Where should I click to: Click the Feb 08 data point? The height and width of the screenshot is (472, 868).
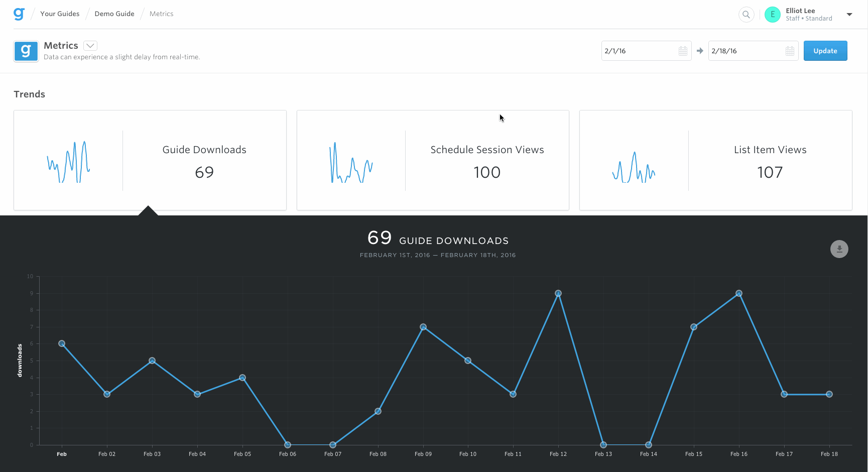(378, 411)
